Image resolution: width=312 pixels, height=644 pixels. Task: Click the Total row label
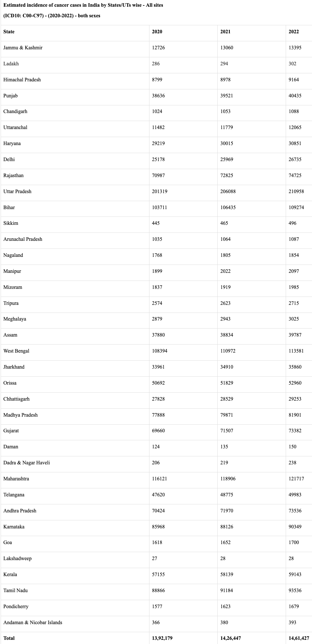pos(9,638)
